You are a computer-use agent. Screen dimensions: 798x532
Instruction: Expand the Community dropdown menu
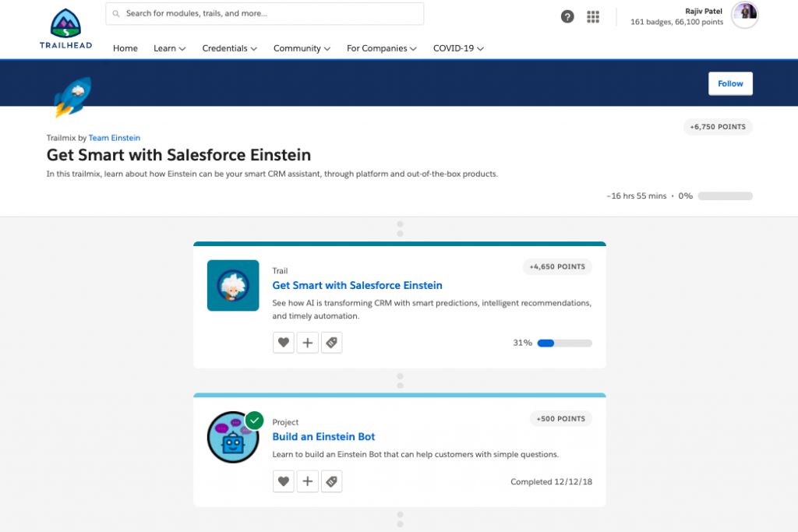coord(302,48)
